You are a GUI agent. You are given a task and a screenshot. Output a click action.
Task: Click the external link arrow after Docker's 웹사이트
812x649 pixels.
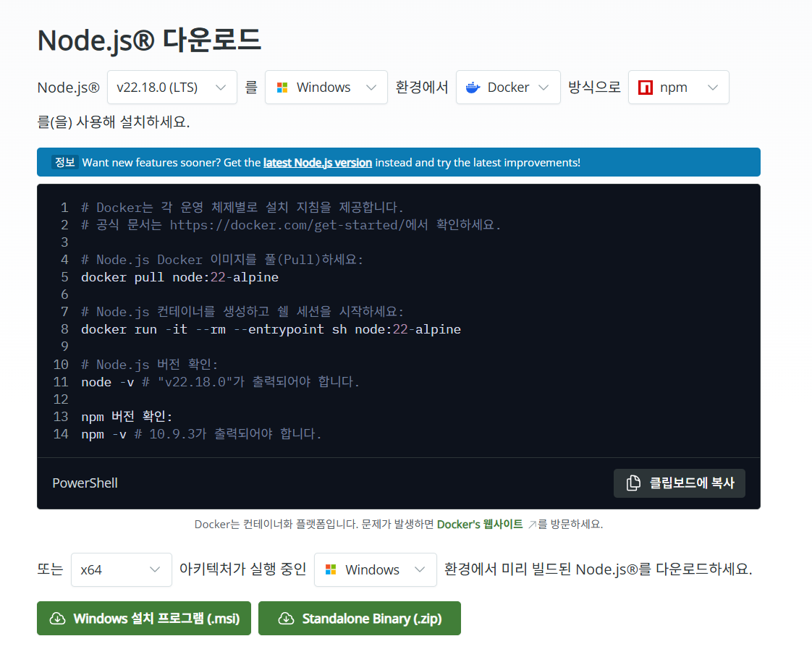point(532,525)
